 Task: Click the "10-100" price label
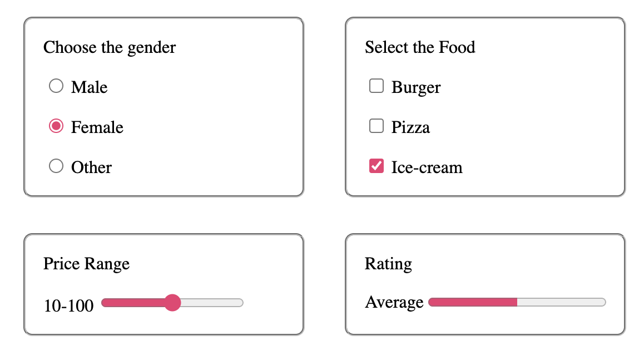pyautogui.click(x=68, y=305)
